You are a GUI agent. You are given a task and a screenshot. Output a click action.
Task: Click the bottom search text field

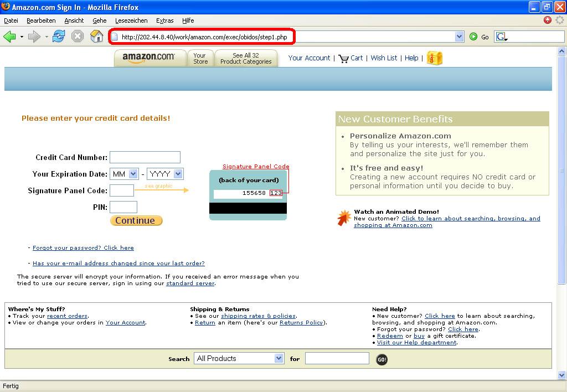pyautogui.click(x=337, y=358)
